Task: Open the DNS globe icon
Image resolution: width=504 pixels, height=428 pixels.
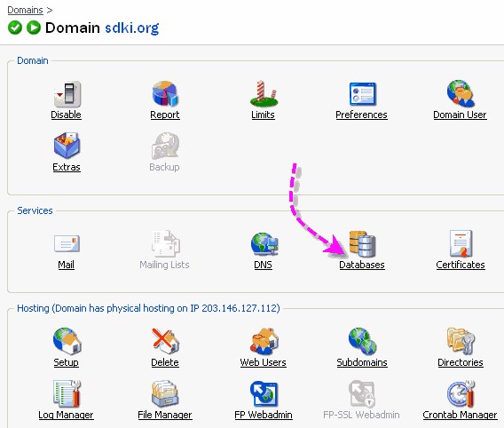Action: coord(264,244)
